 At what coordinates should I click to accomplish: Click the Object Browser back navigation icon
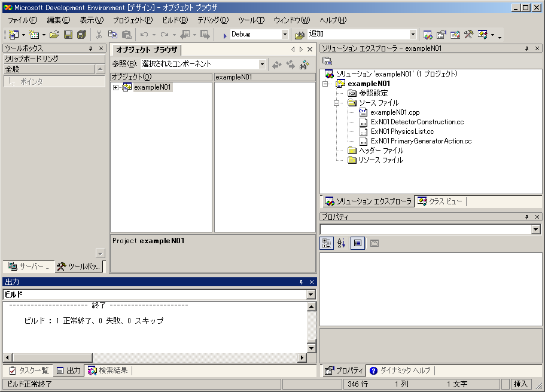pos(276,65)
